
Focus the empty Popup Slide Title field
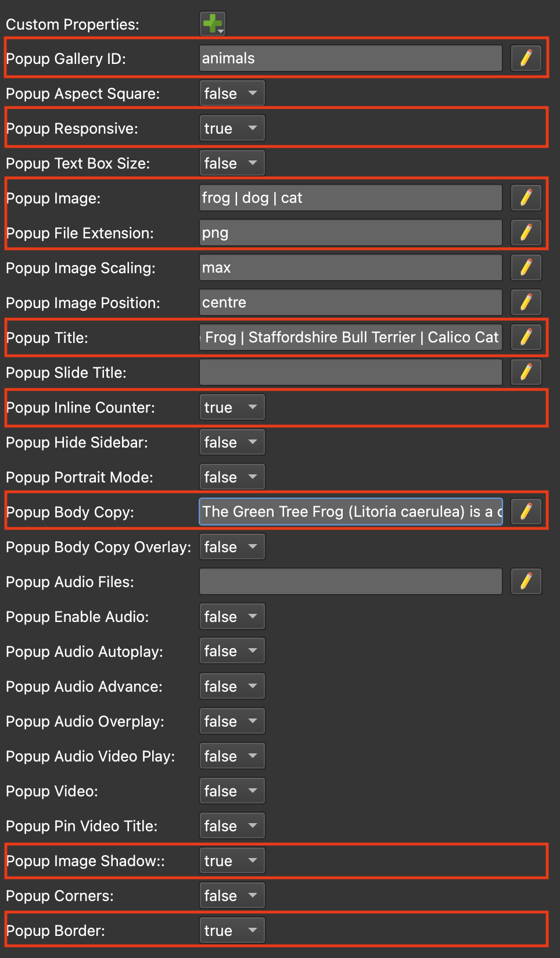[x=351, y=372]
